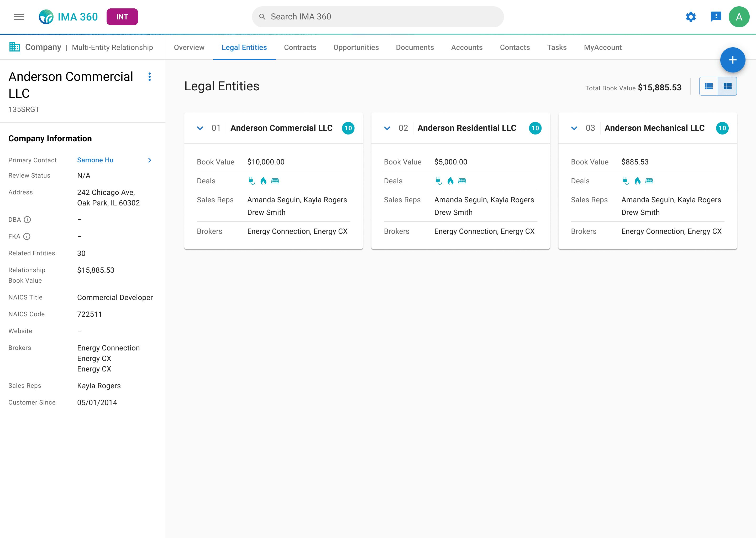Click the gas flame deal icon in Anderson Residential card

coord(450,180)
